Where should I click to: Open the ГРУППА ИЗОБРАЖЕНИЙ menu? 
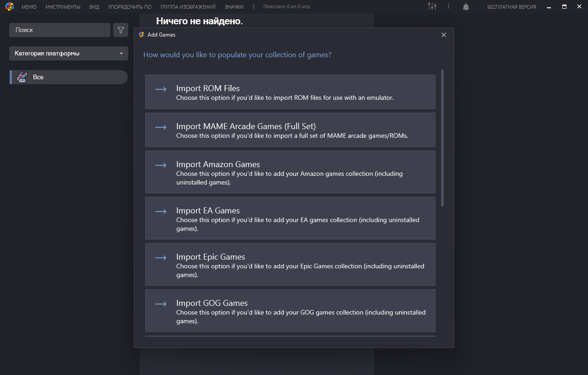188,7
